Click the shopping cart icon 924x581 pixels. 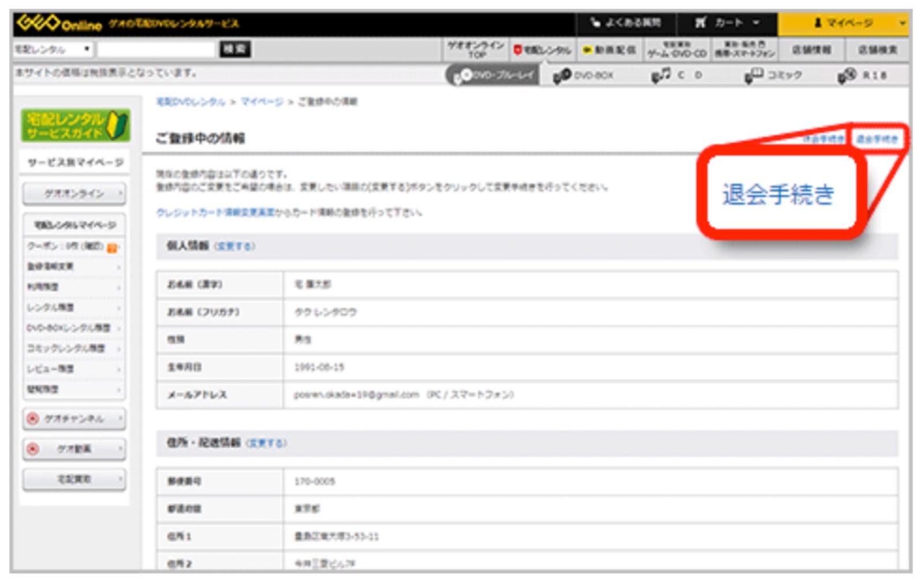[700, 23]
